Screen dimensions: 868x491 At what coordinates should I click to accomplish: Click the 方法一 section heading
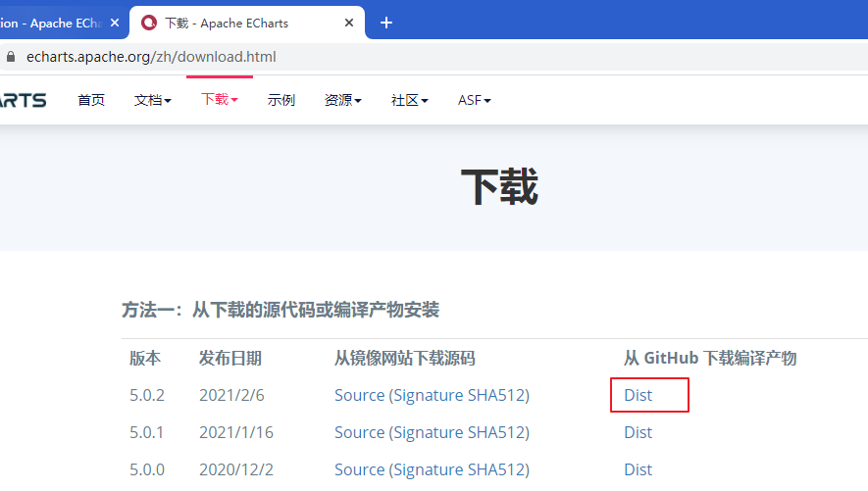(x=281, y=310)
